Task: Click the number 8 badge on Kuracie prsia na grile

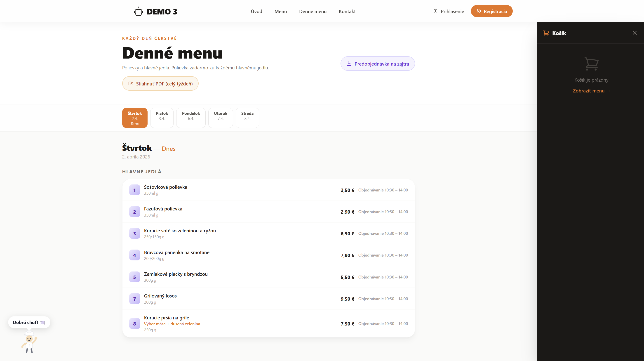Action: [x=134, y=323]
